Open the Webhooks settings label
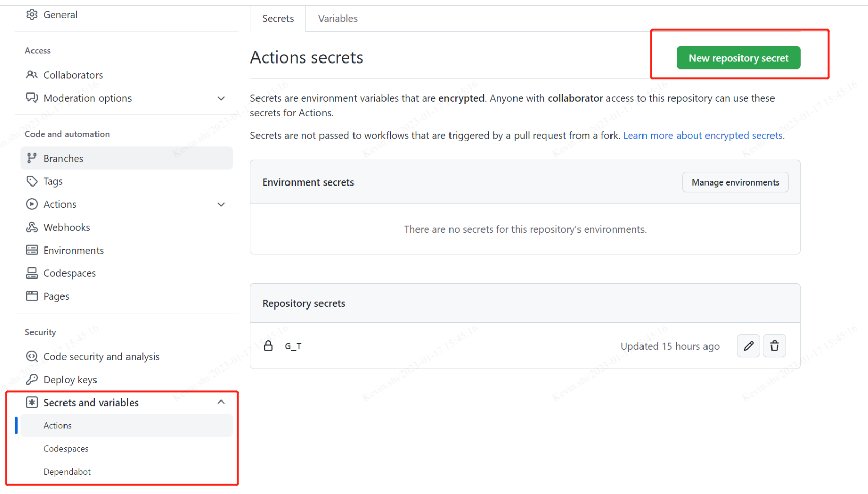Screen dimensions: 868x494 pyautogui.click(x=67, y=227)
